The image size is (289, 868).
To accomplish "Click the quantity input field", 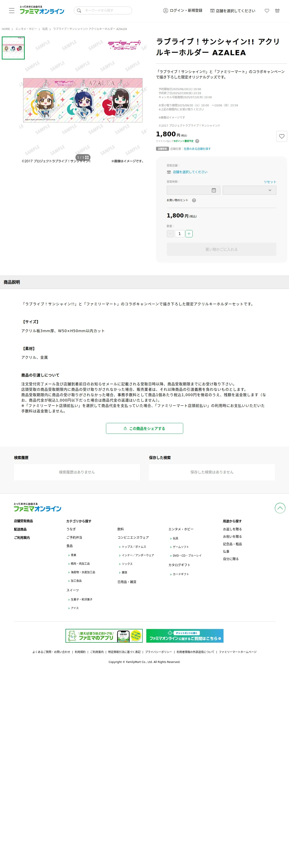I will [180, 234].
